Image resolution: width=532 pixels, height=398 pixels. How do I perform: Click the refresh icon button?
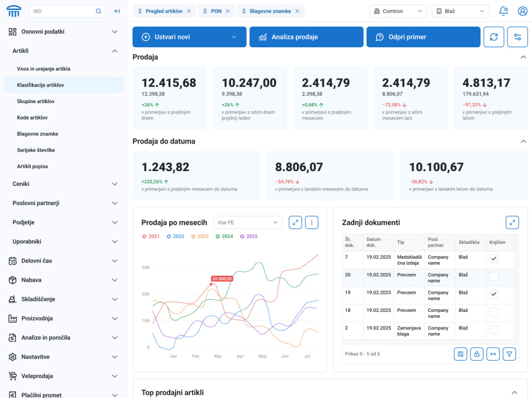pyautogui.click(x=494, y=37)
